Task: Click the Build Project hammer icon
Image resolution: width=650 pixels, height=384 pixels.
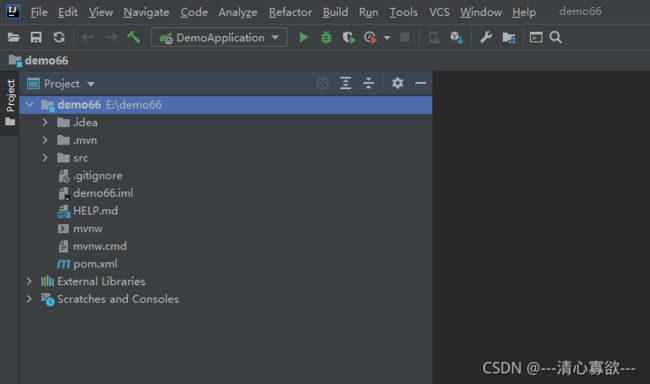Action: tap(133, 37)
